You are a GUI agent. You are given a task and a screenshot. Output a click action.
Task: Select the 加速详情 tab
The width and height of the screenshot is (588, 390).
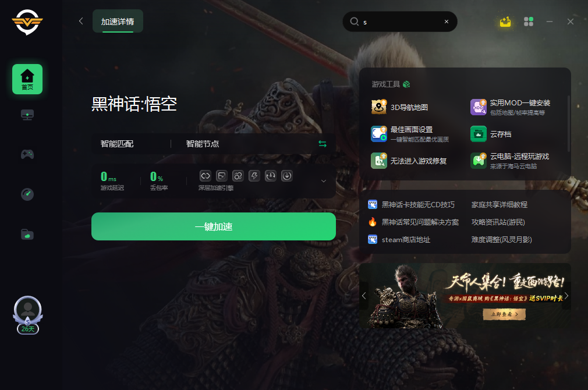click(x=118, y=22)
